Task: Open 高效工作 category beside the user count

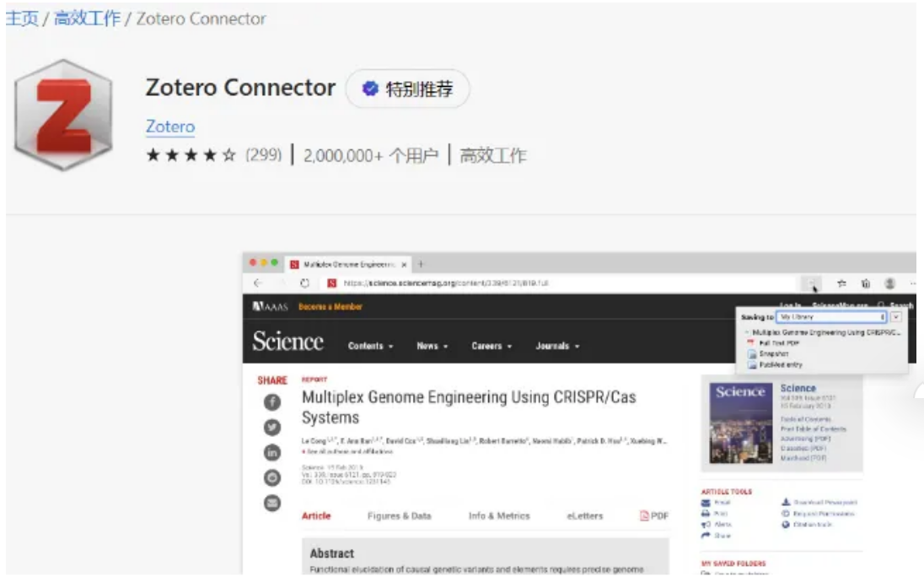Action: click(493, 155)
